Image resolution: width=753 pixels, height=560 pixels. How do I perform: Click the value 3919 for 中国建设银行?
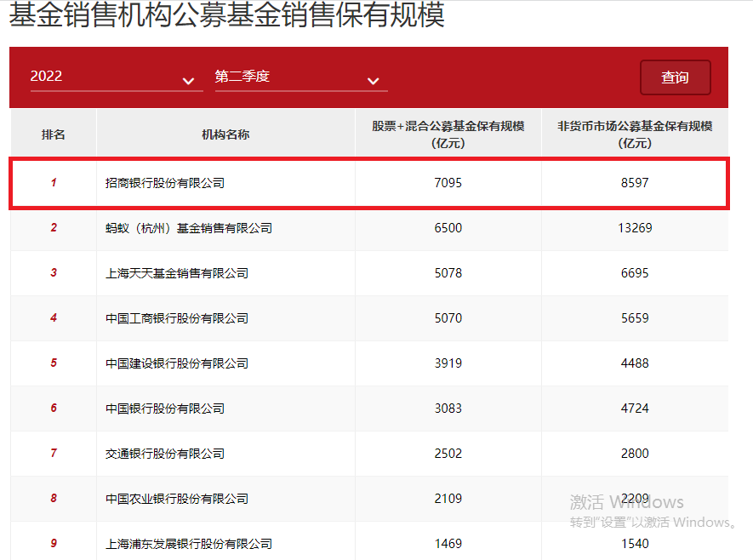pos(448,363)
